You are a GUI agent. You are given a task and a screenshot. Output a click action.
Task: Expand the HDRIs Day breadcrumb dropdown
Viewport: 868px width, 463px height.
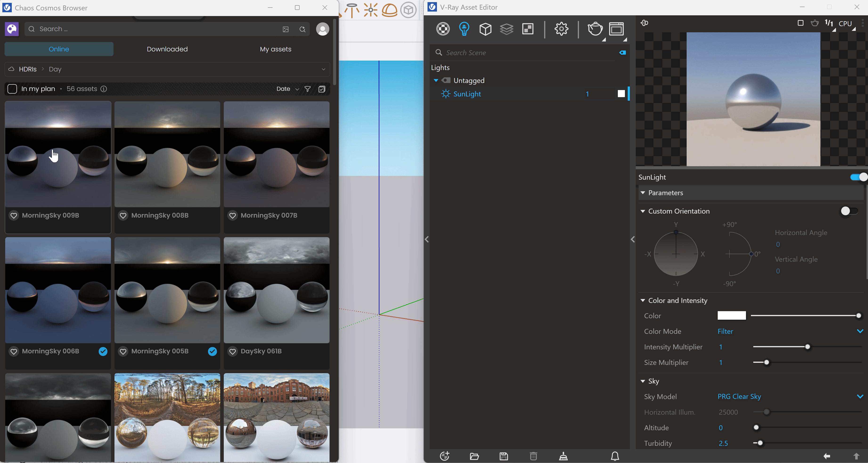[x=323, y=69]
